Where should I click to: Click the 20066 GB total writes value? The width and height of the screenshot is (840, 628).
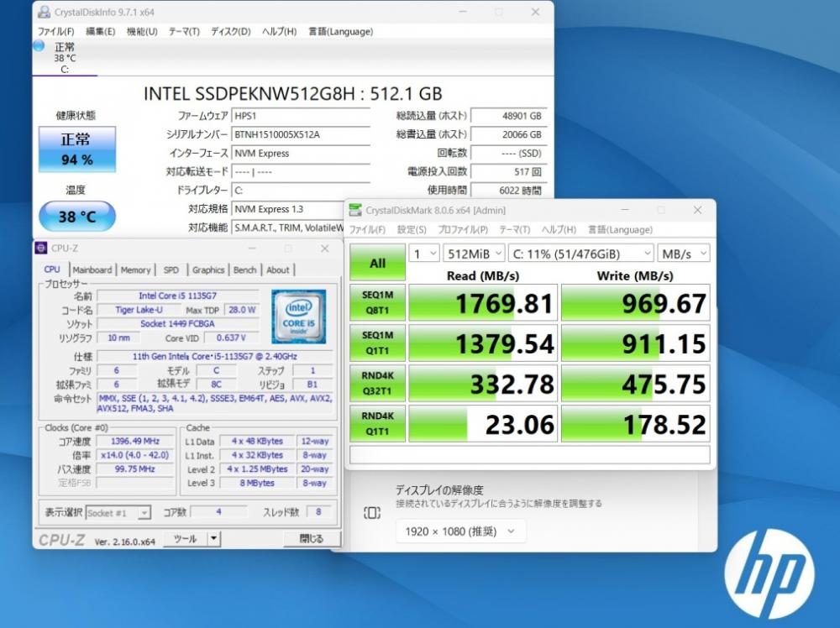[508, 134]
